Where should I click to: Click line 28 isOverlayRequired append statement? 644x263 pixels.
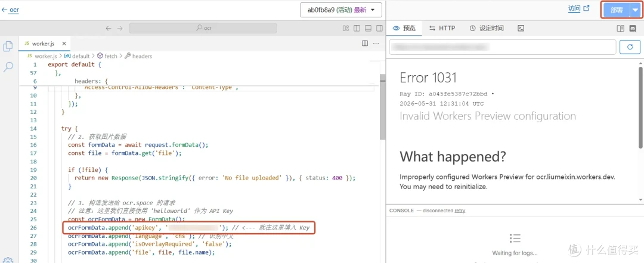(150, 244)
